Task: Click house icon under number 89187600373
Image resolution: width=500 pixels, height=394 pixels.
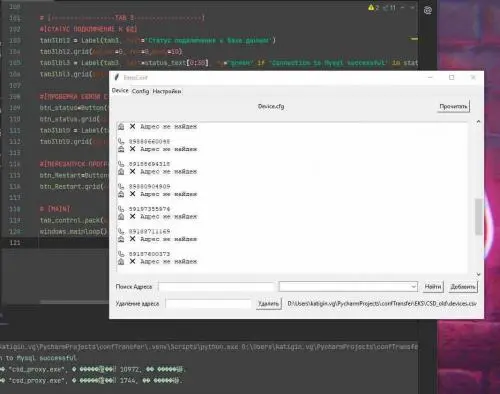Action: [x=121, y=261]
